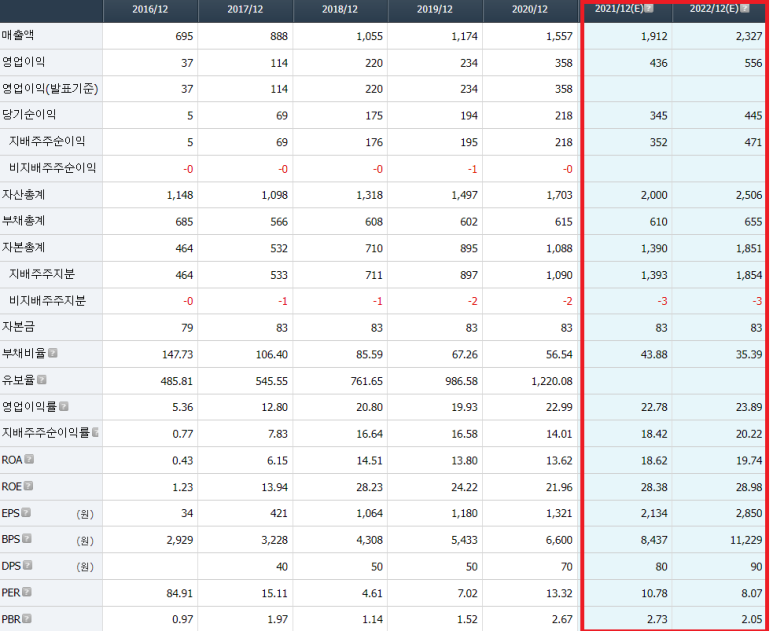Click the 2020/12 매출액 value 1,557
The height and width of the screenshot is (631, 773).
tap(559, 36)
